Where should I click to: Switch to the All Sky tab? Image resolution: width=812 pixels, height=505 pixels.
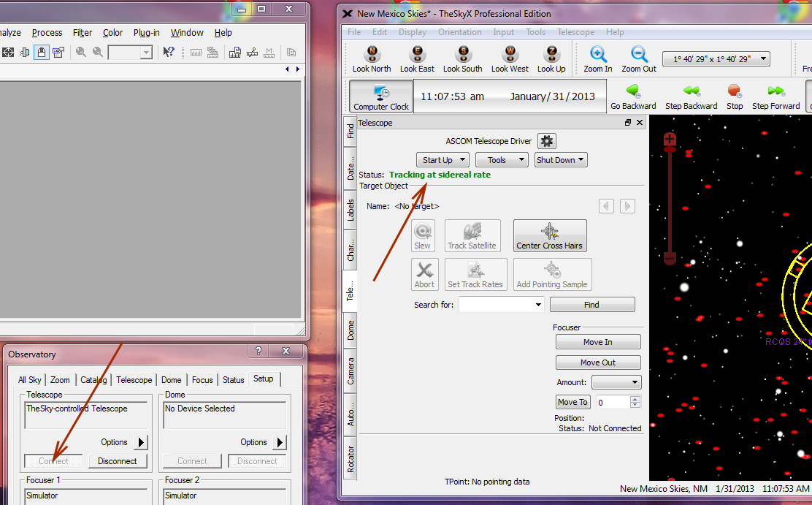(29, 380)
